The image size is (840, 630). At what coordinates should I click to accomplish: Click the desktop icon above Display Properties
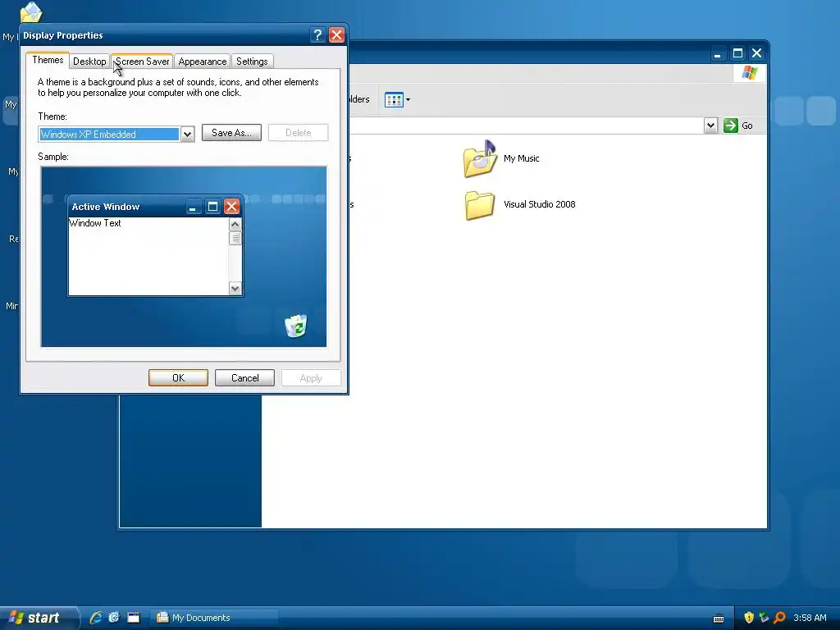coord(31,11)
